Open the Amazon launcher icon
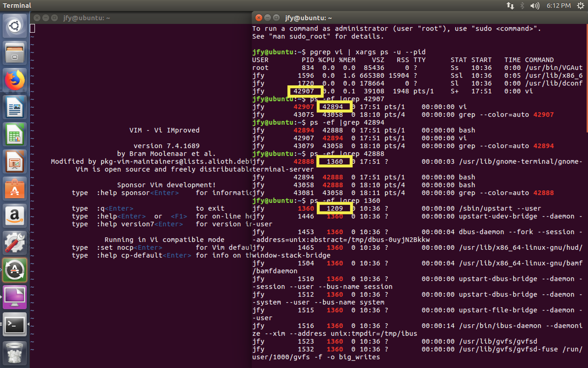The height and width of the screenshot is (368, 588). 14,216
